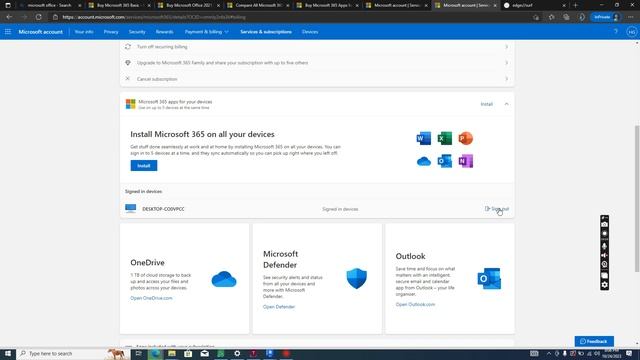This screenshot has height=360, width=640.
Task: Click the camera screenshot icon in recorder toolbar
Action: (604, 224)
